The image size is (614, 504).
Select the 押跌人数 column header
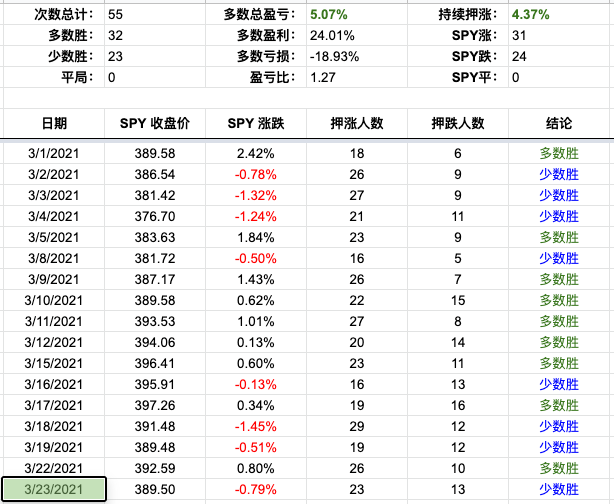click(458, 123)
